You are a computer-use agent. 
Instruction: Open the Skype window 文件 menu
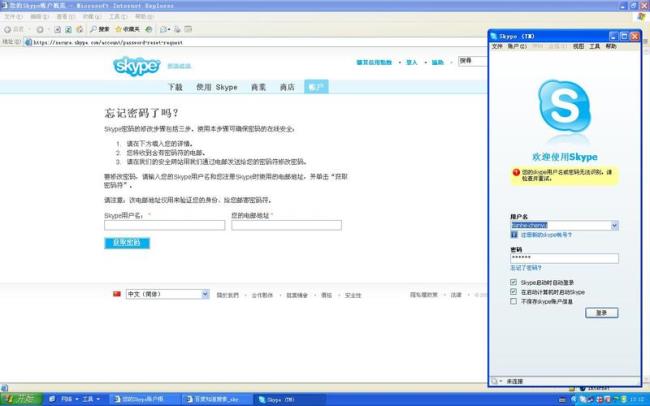(x=497, y=46)
